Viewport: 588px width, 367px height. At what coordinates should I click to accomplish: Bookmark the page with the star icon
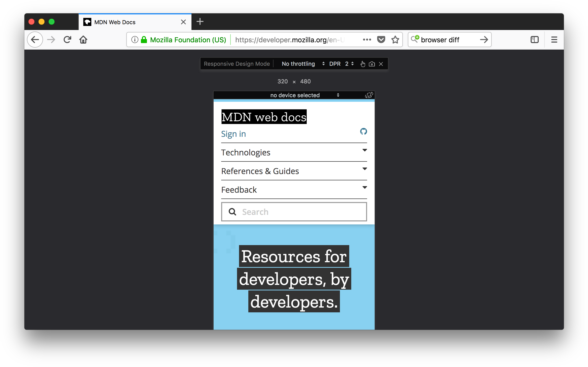(395, 40)
